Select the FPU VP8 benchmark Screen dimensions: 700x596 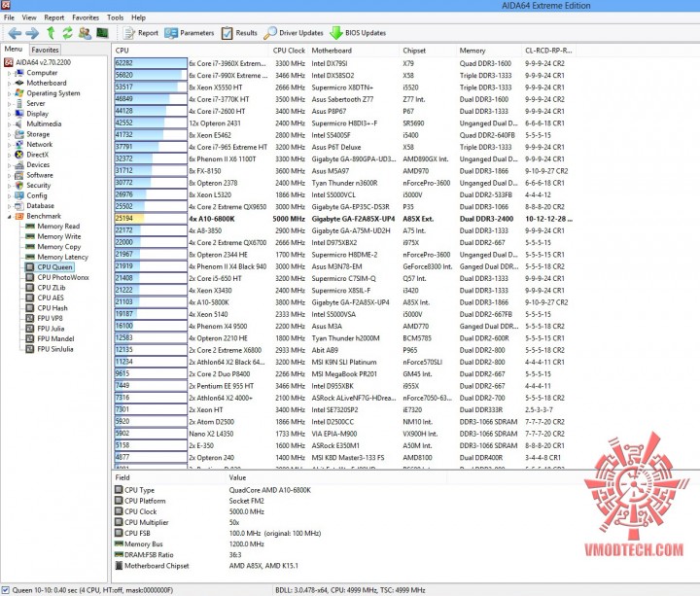[45, 318]
